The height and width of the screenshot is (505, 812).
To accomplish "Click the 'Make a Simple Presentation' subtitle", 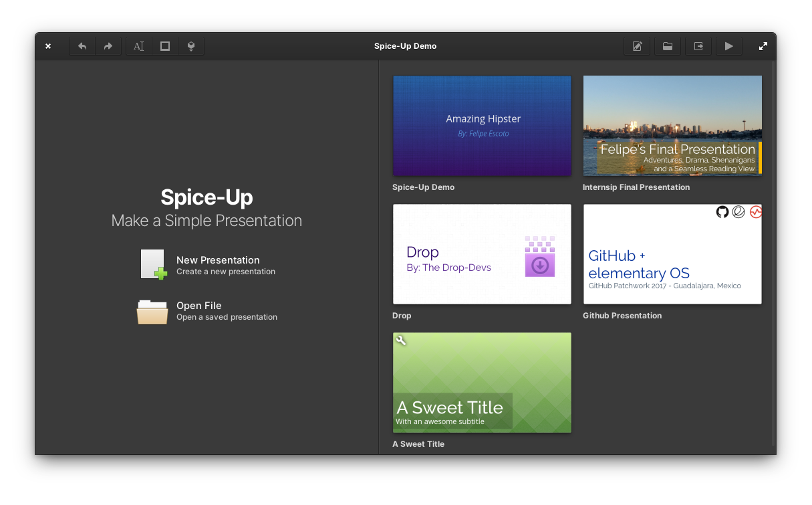I will (207, 221).
